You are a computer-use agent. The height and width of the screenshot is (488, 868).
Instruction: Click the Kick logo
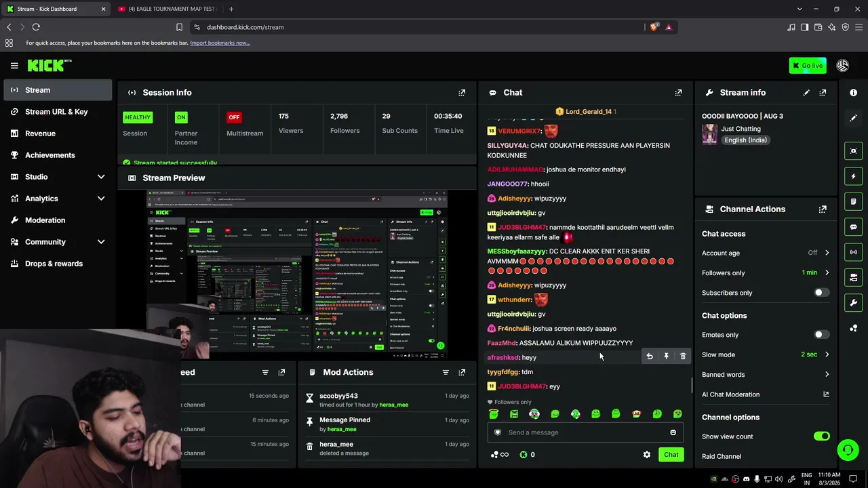pyautogui.click(x=50, y=65)
